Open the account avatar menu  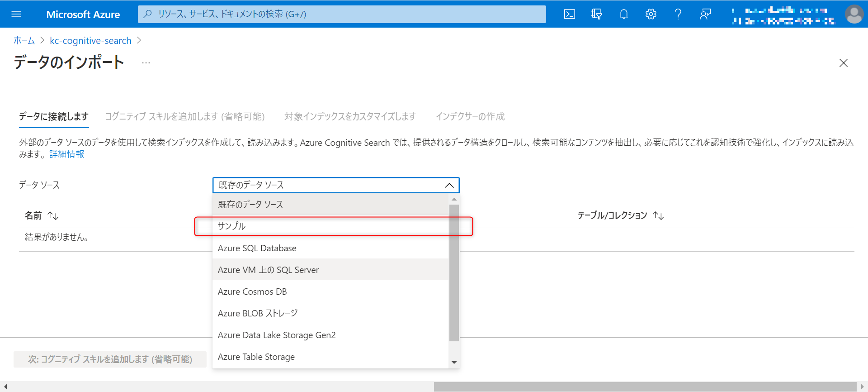[854, 14]
